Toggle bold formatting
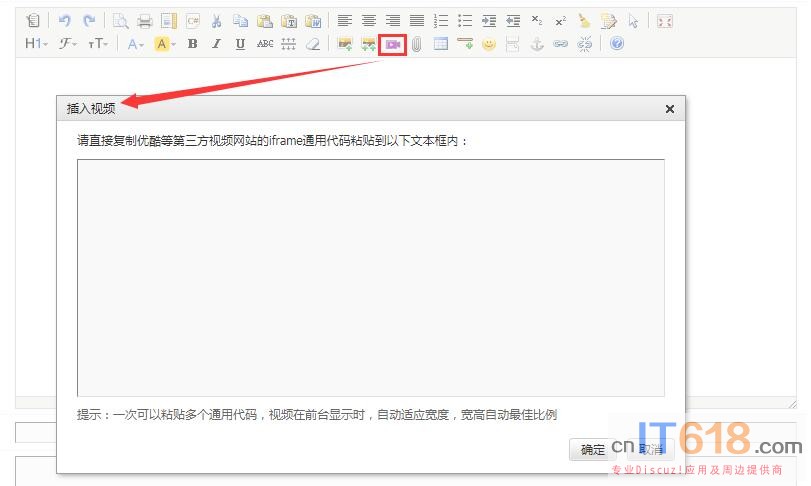 point(192,44)
